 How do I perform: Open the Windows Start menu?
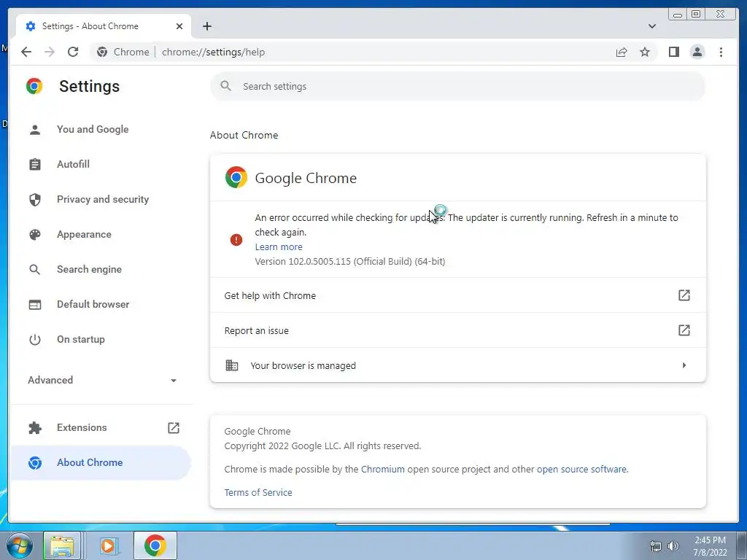pyautogui.click(x=19, y=545)
